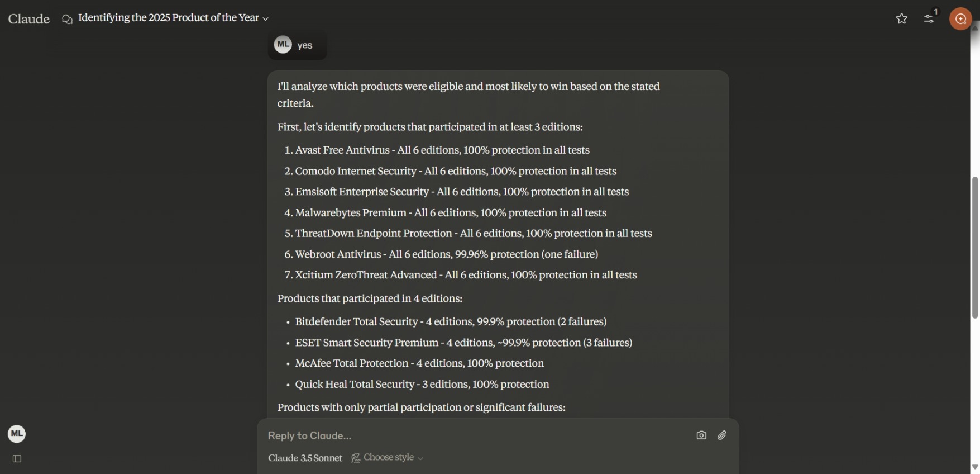Click the page scrollbar thumb
This screenshot has height=474, width=980.
(x=975, y=248)
